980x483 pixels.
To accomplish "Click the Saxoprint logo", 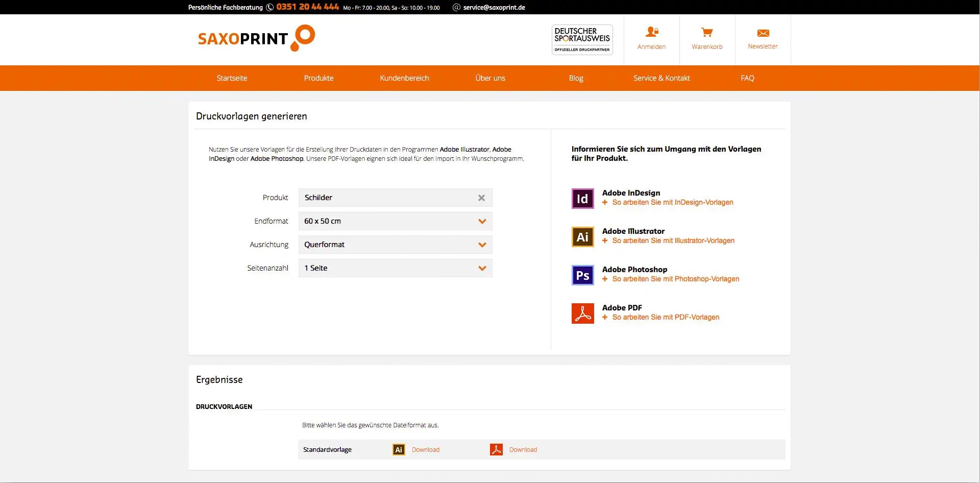I will coord(256,38).
